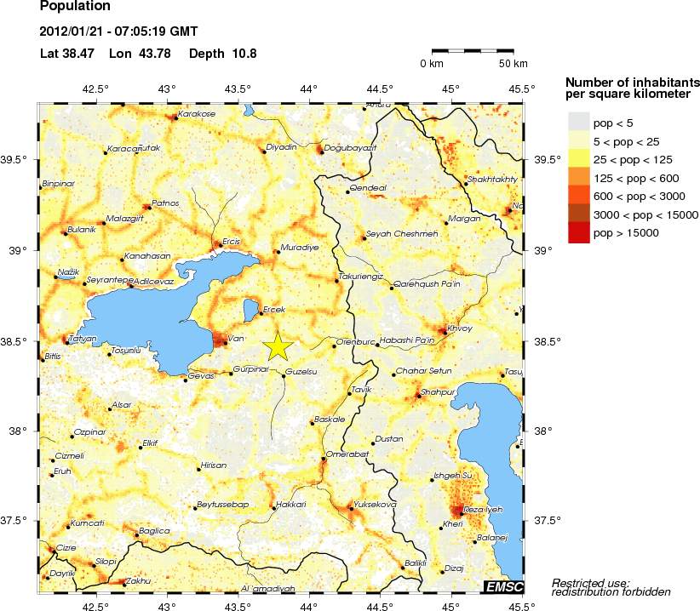
Task: Click the 'Qarehqush Pa'in' town label
Action: tap(427, 283)
